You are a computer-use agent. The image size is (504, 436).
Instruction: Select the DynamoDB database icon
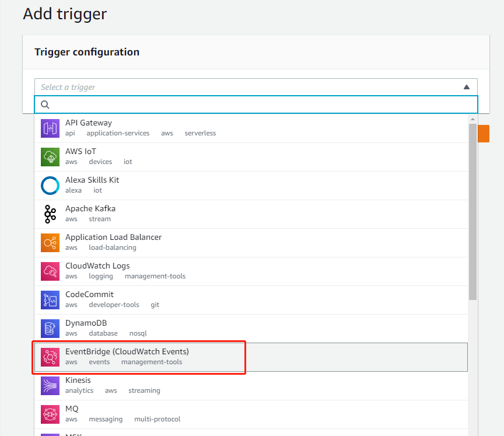50,328
